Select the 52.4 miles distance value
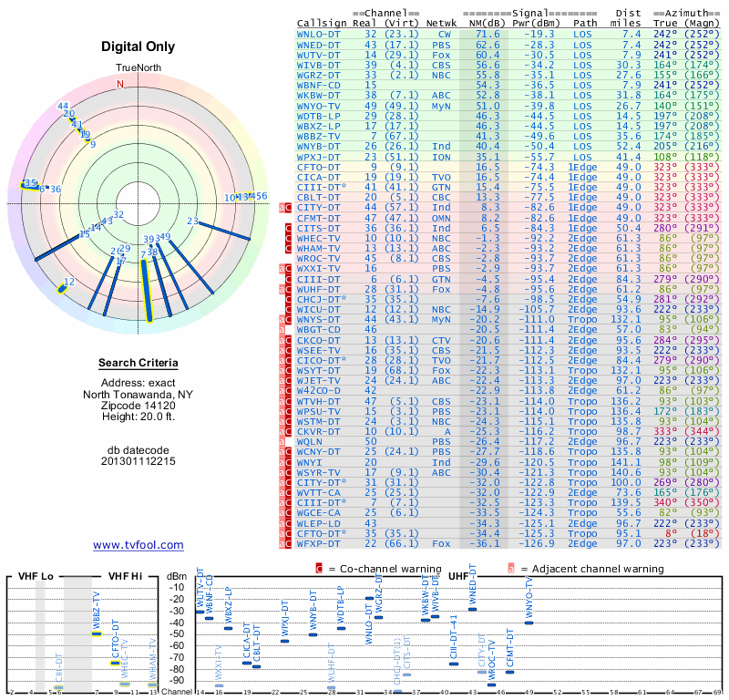 629,147
